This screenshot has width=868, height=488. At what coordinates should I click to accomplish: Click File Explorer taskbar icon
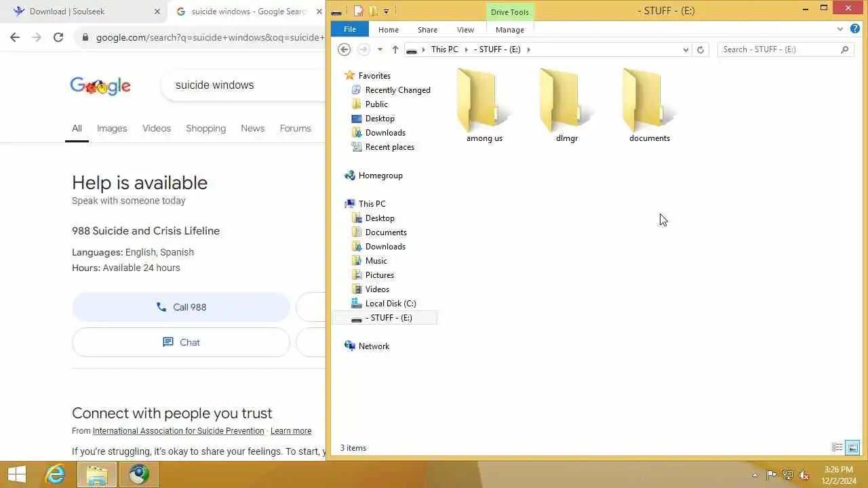[x=97, y=474]
